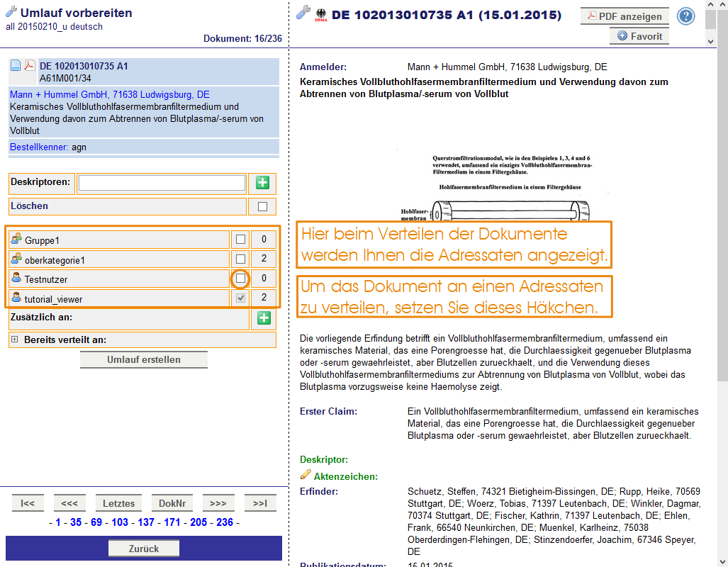Click the Testnutzer count field showing 0
Viewport: 728px width, 567px height.
pyautogui.click(x=264, y=278)
